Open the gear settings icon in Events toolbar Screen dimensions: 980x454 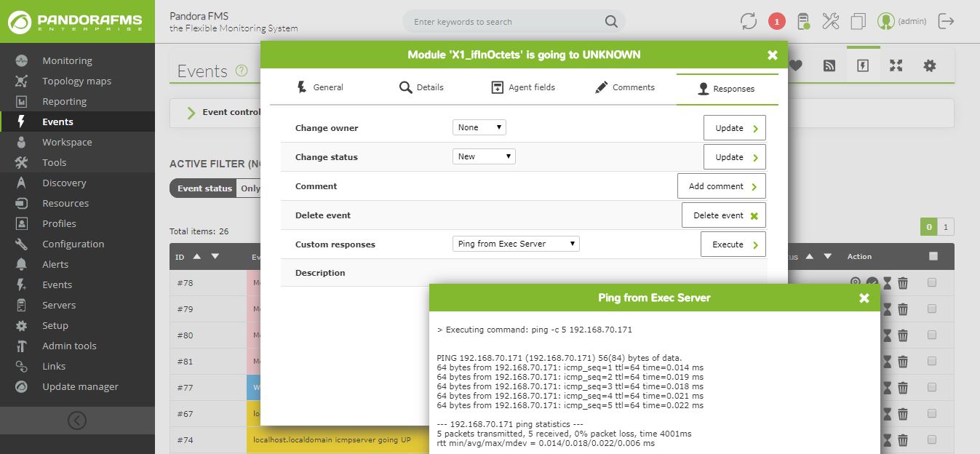pos(930,65)
